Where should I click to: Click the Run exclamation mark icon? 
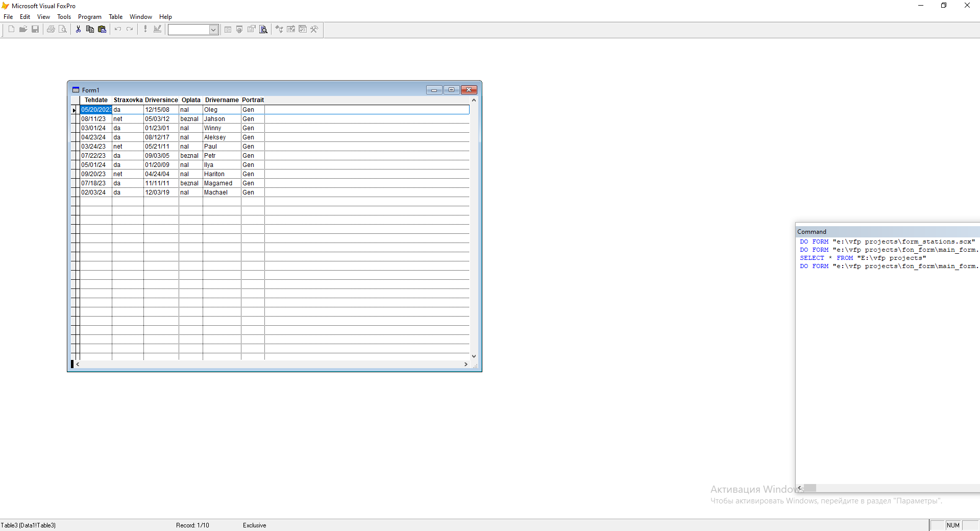[x=145, y=29]
